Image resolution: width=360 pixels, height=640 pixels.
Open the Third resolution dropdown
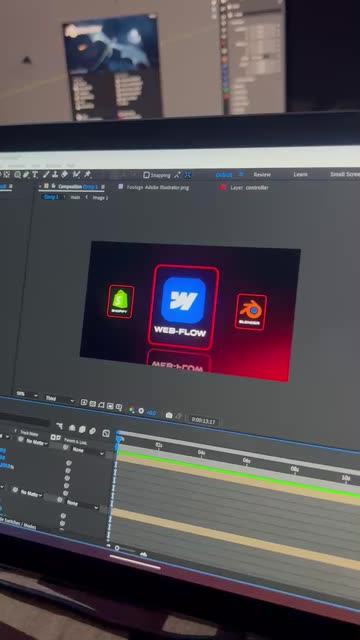pos(60,398)
